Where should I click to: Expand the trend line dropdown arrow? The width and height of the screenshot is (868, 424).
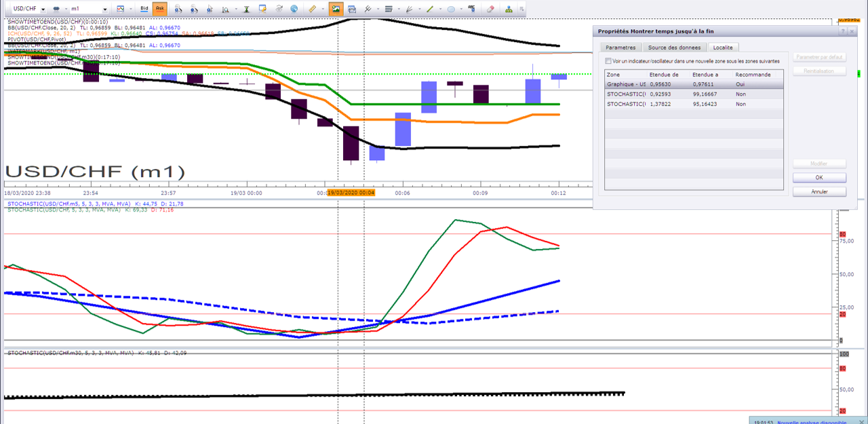[x=441, y=9]
